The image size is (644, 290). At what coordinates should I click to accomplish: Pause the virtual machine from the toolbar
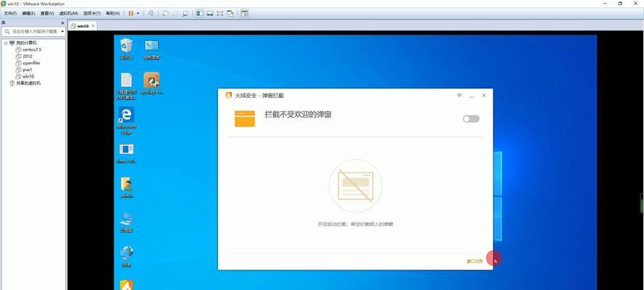coord(131,13)
